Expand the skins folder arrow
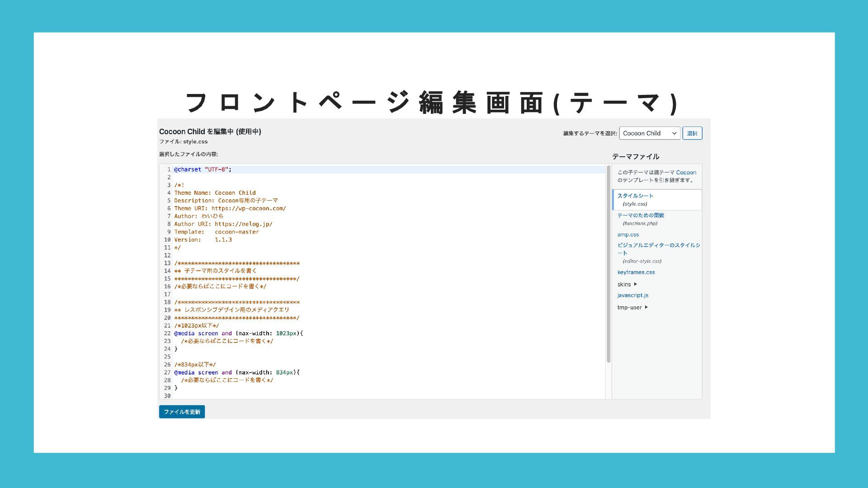This screenshot has height=488, width=868. click(x=636, y=284)
